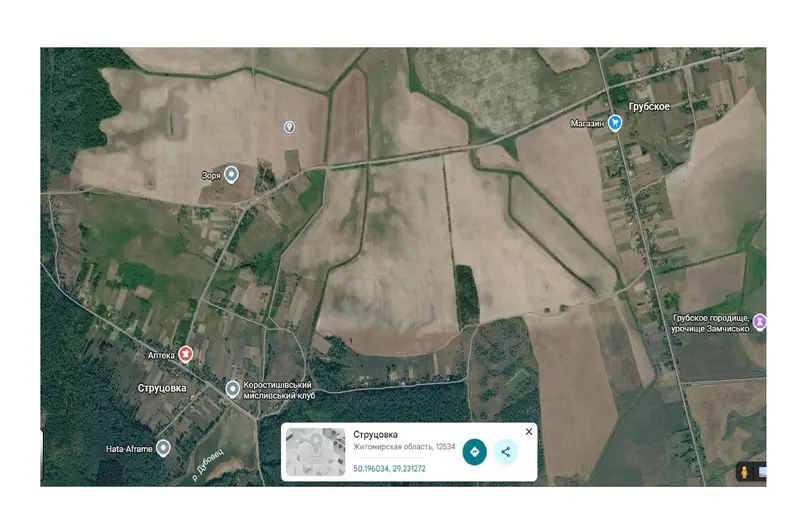The width and height of the screenshot is (800, 525).
Task: Click the Магазин shopping cart marker
Action: tap(615, 123)
